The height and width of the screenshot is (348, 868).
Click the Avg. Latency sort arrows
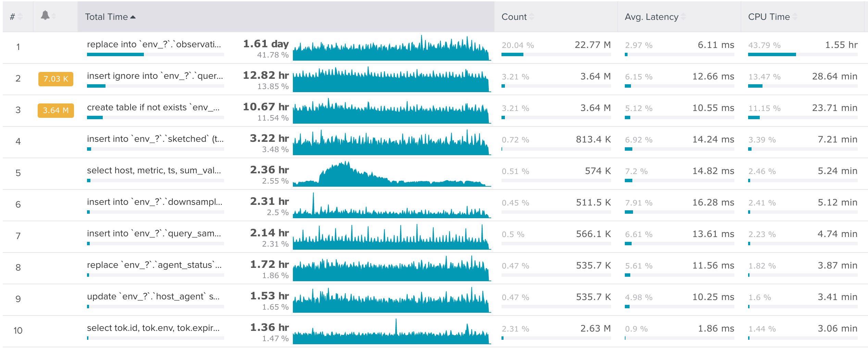[x=684, y=17]
